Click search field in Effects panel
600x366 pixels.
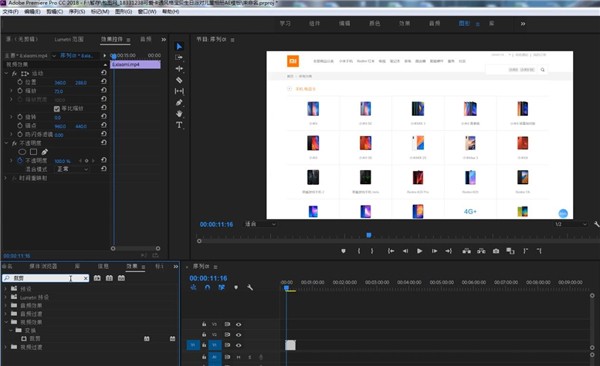[46, 278]
